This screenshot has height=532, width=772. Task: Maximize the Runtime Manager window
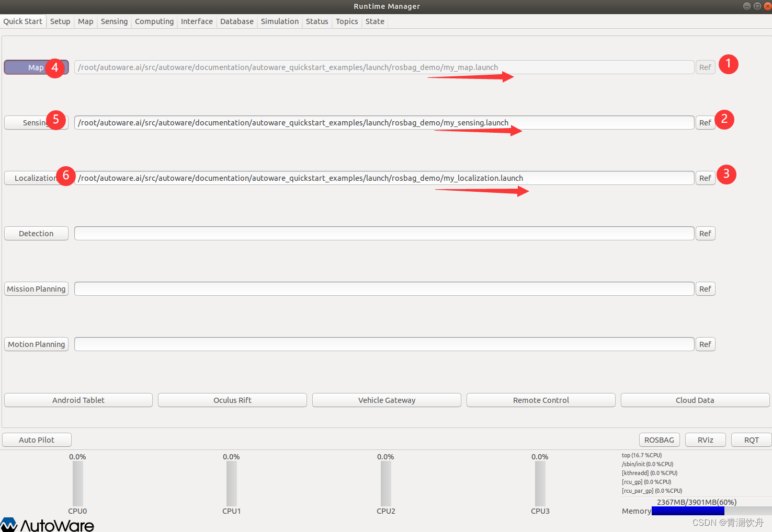coord(757,6)
